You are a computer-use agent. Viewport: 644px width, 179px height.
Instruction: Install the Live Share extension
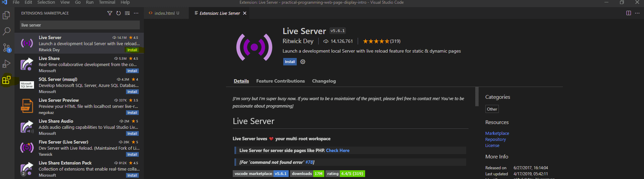tap(132, 71)
